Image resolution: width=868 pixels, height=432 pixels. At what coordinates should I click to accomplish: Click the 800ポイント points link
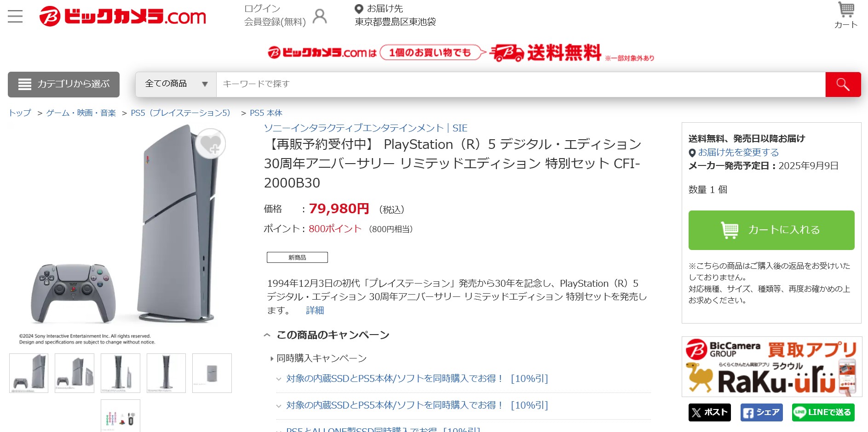pos(335,229)
